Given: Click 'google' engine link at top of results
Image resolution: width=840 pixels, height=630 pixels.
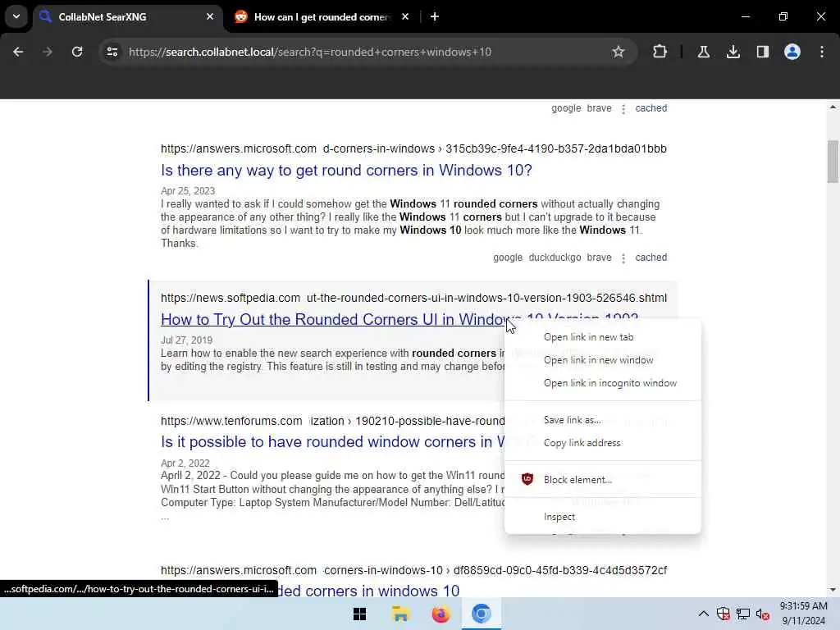Looking at the screenshot, I should point(566,108).
